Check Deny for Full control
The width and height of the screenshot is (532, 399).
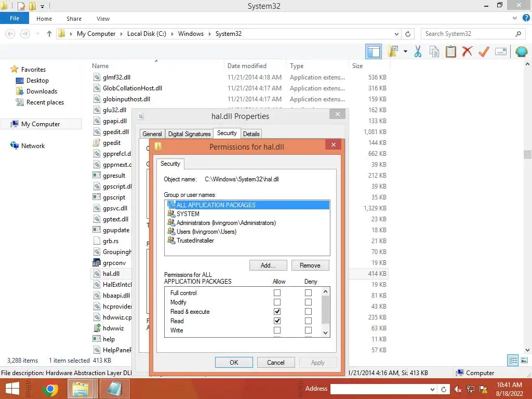(x=308, y=292)
